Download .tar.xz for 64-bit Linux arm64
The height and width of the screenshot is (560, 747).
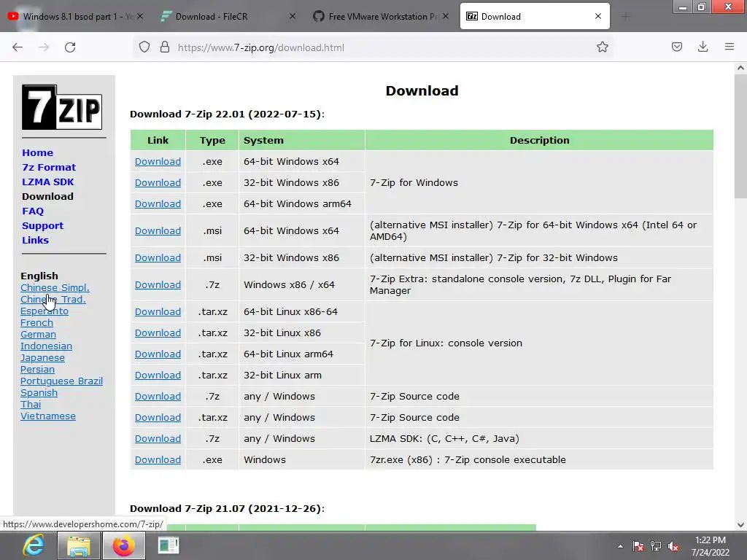pyautogui.click(x=158, y=354)
